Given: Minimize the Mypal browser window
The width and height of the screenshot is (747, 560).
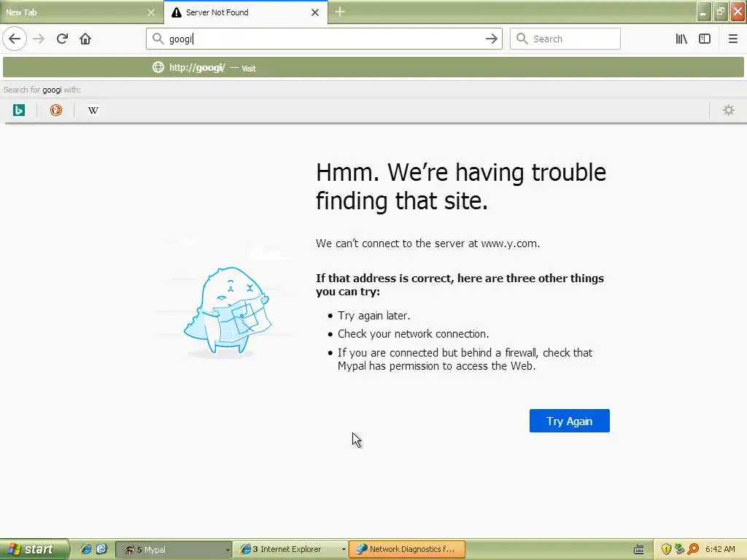Looking at the screenshot, I should click(x=704, y=12).
